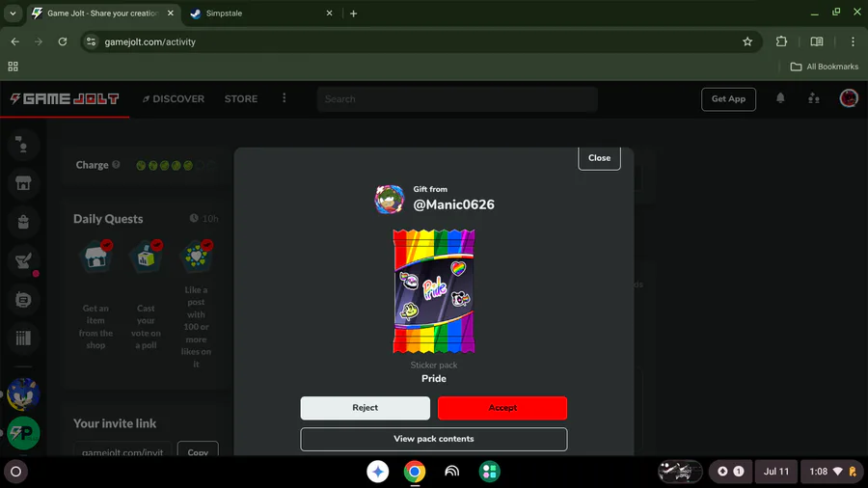Open the Sonic community in sidebar

point(23,393)
